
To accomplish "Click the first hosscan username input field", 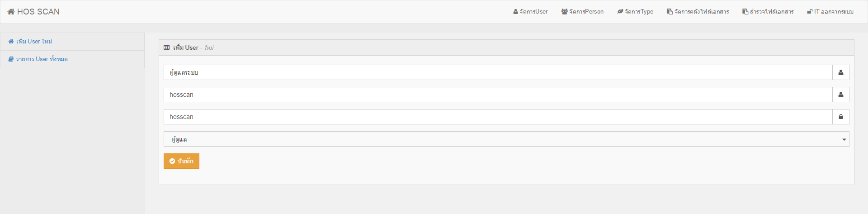I will click(x=497, y=95).
